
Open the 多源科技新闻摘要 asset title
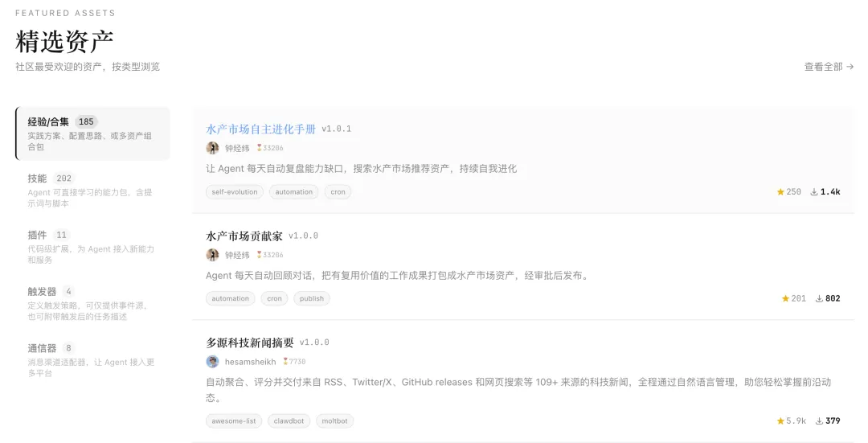tap(250, 343)
